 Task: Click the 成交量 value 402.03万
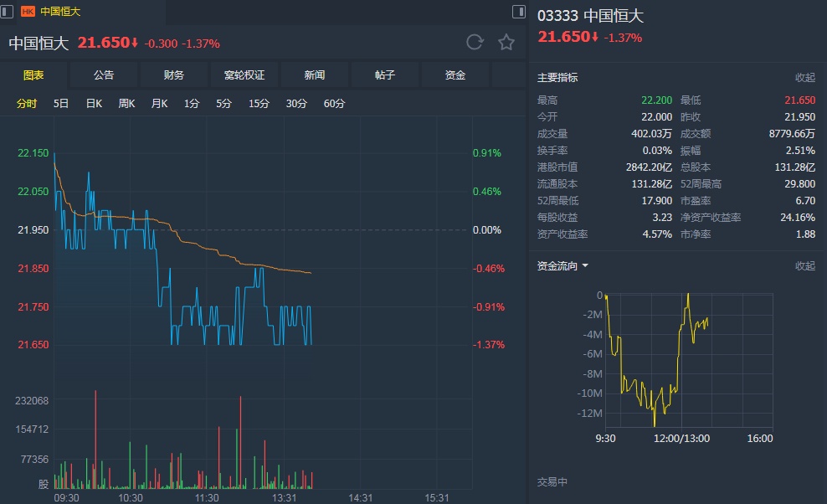pos(651,133)
